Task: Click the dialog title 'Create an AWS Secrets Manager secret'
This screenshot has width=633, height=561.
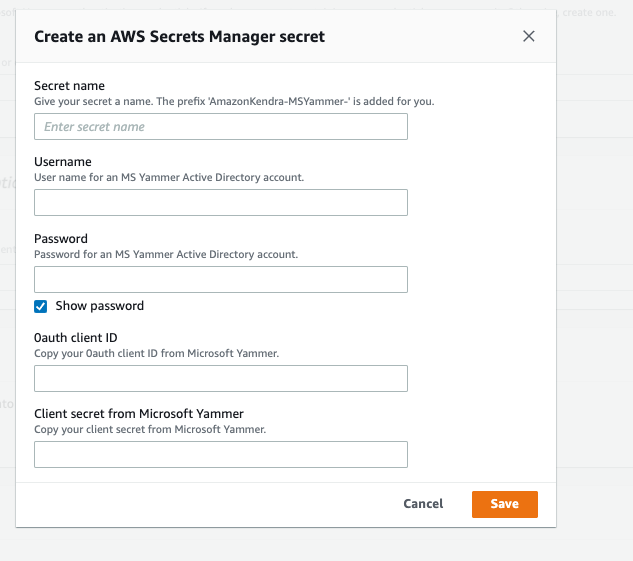Action: click(180, 37)
